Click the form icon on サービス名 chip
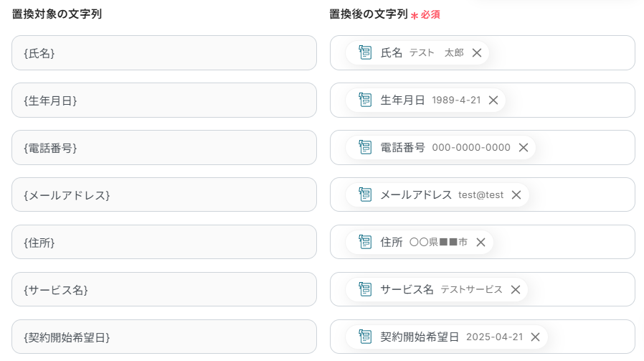The image size is (644, 361). point(365,289)
